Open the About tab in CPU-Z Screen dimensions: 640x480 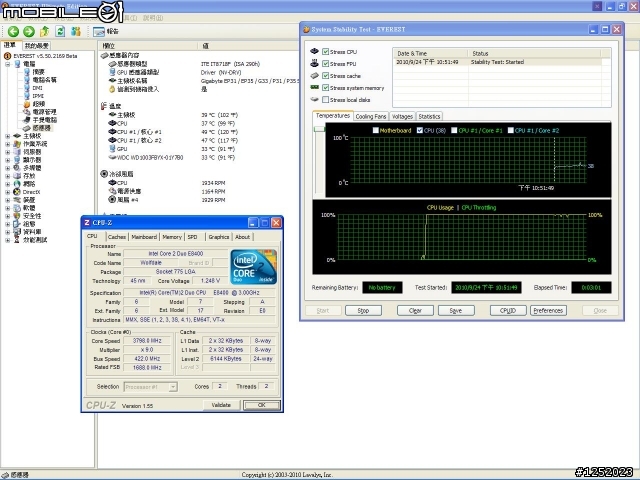click(x=242, y=237)
